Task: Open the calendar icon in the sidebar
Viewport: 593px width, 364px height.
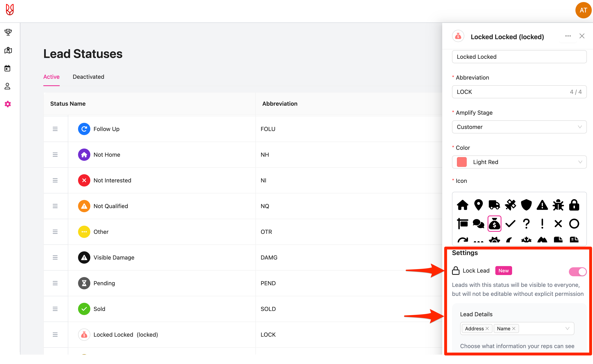Action: click(x=8, y=68)
